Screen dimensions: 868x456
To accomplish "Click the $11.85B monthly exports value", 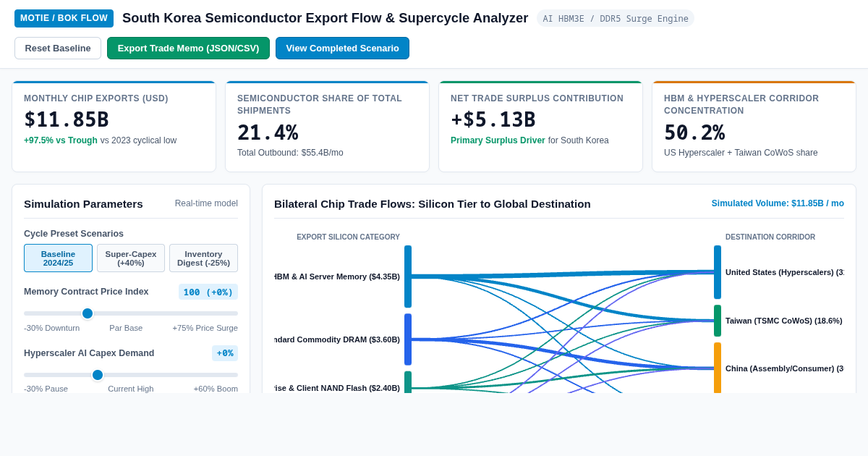I will (67, 119).
